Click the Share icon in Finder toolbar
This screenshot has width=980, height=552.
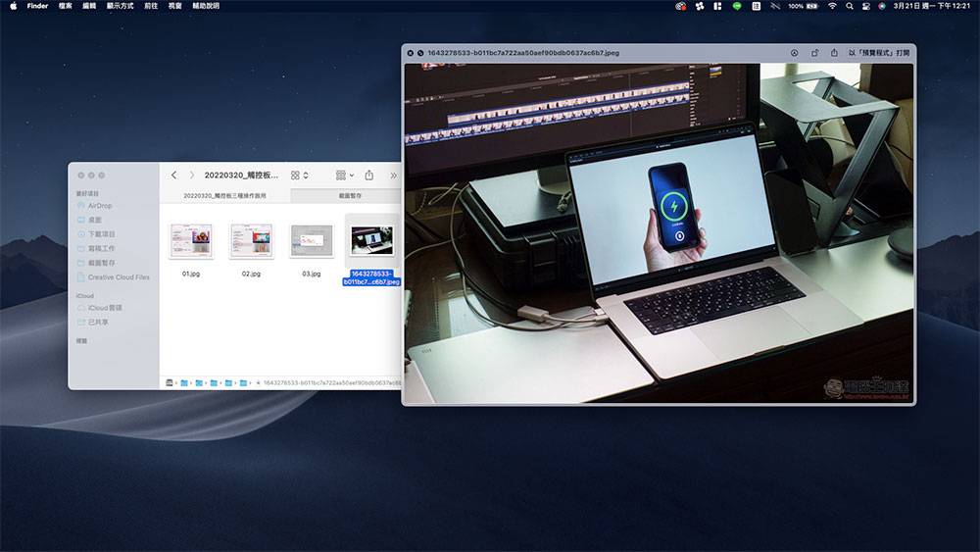pos(369,176)
